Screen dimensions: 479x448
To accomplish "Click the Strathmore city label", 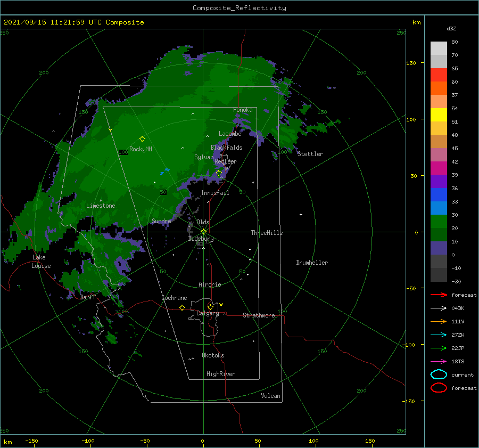I will pos(259,315).
